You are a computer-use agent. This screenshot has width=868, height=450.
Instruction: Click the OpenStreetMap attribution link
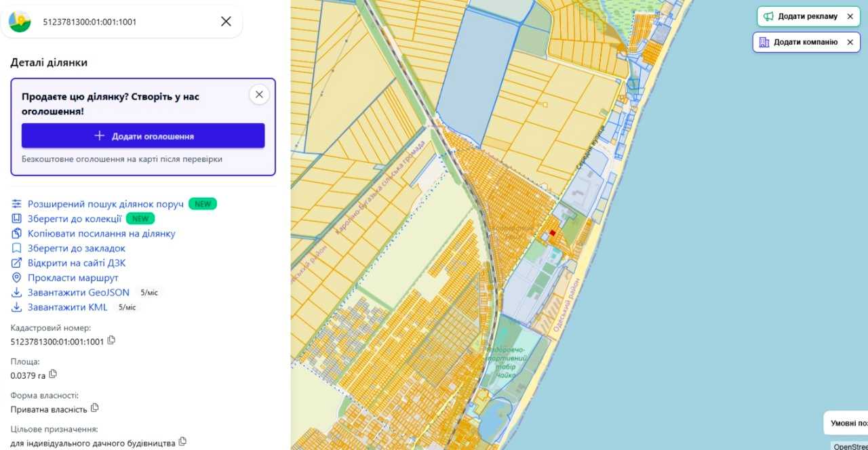tap(850, 446)
